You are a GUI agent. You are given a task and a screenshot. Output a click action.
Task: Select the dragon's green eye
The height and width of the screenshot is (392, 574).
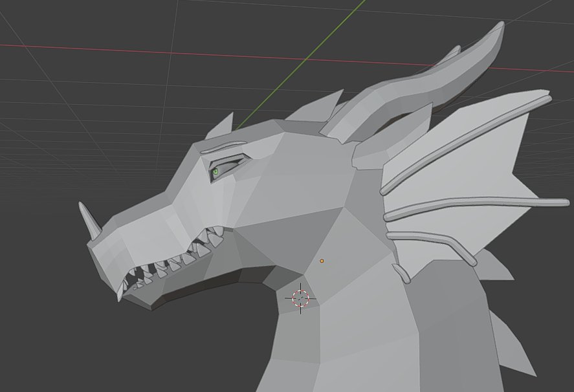[215, 171]
